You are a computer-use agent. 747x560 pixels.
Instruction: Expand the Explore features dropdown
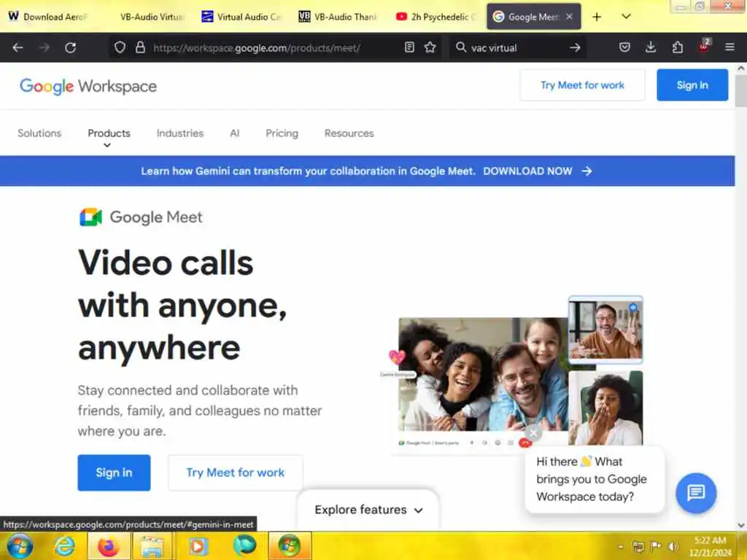[x=368, y=510]
